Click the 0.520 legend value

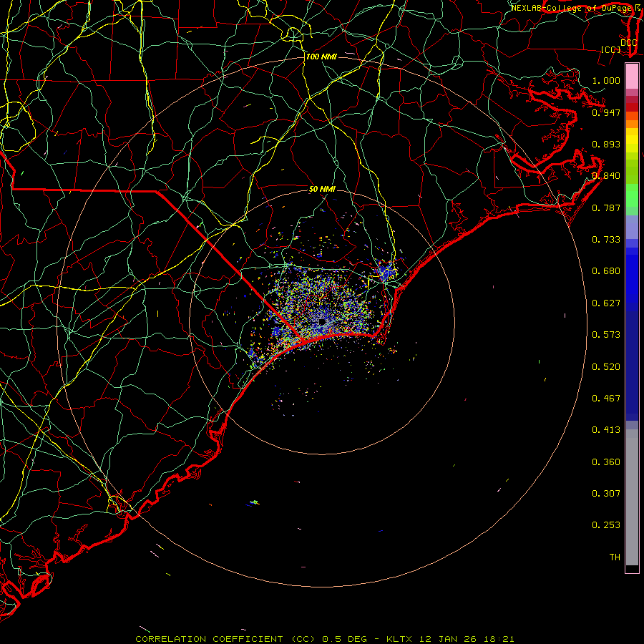[x=606, y=367]
